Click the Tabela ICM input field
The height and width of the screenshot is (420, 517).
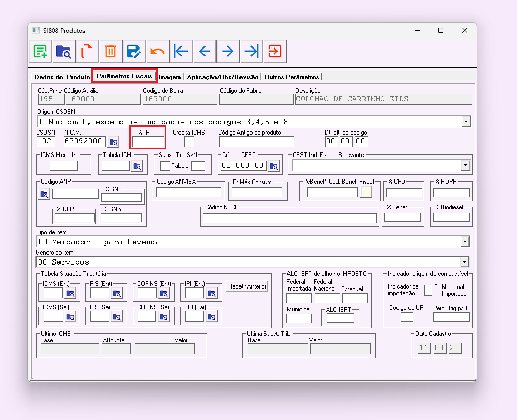[x=116, y=166]
